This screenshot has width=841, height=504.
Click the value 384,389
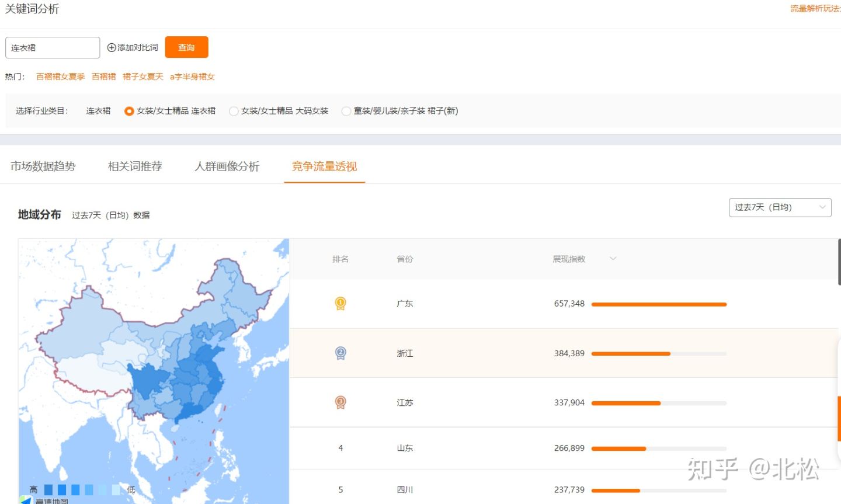coord(569,353)
